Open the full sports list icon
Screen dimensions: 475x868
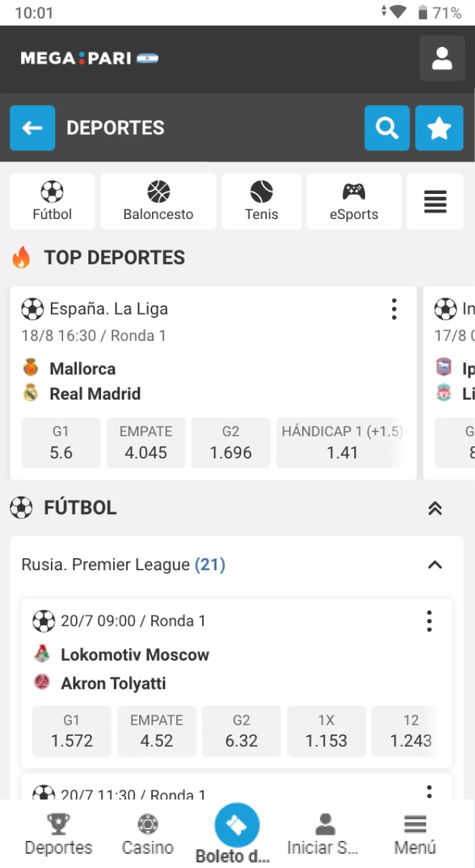click(435, 201)
